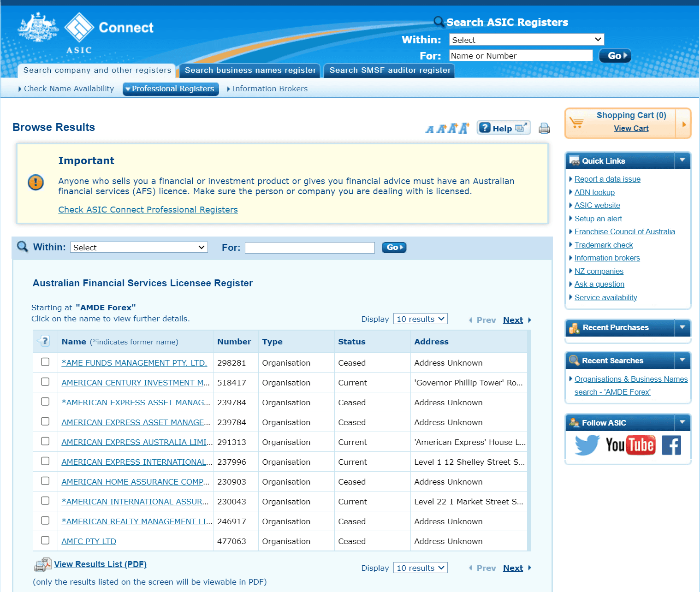
Task: Open the bottom Display 10 results dropdown
Action: pyautogui.click(x=420, y=568)
